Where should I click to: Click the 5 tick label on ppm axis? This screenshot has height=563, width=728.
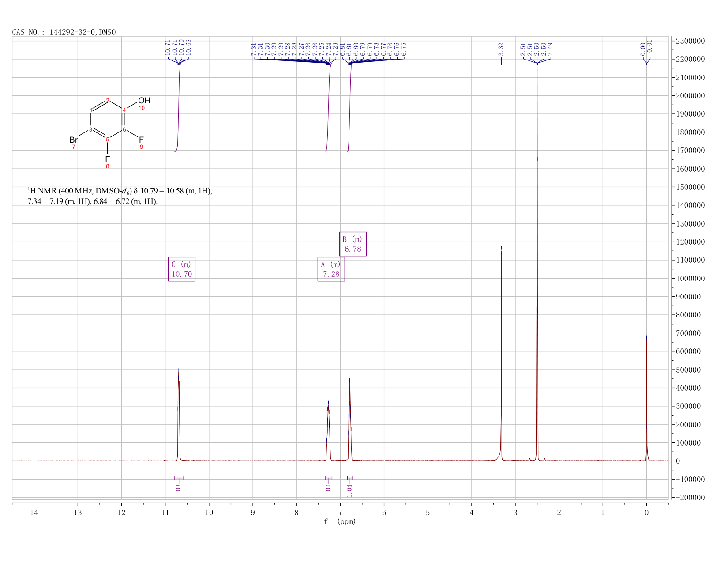pos(428,513)
